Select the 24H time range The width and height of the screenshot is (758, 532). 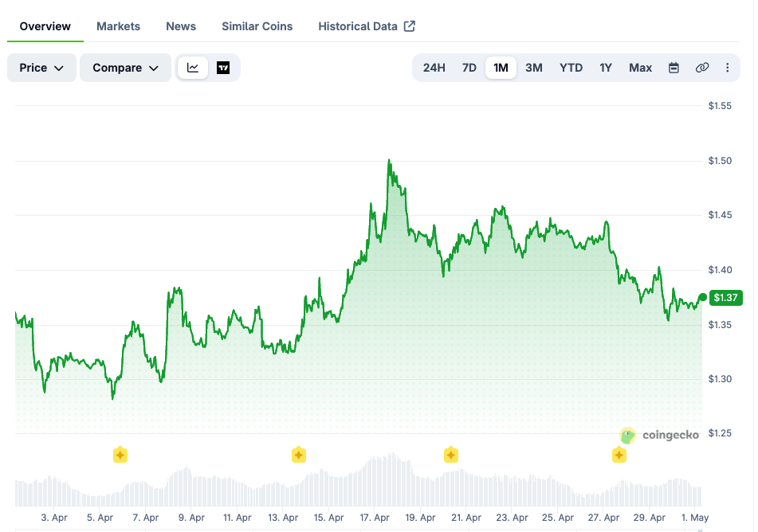click(434, 68)
